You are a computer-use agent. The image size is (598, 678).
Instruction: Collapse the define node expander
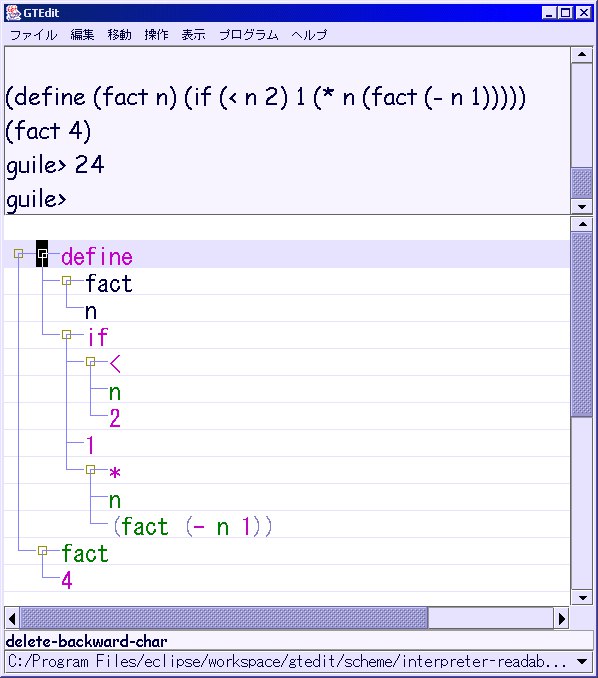(42, 253)
